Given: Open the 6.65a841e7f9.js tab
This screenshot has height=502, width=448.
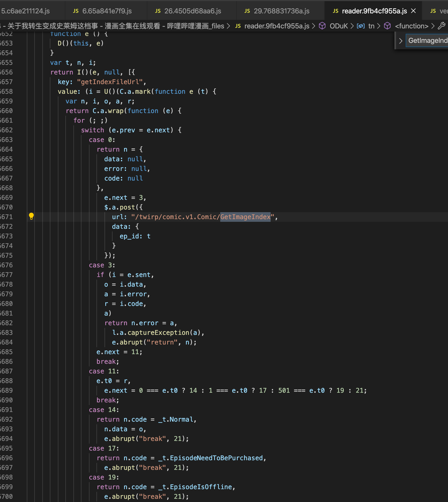Looking at the screenshot, I should point(106,11).
